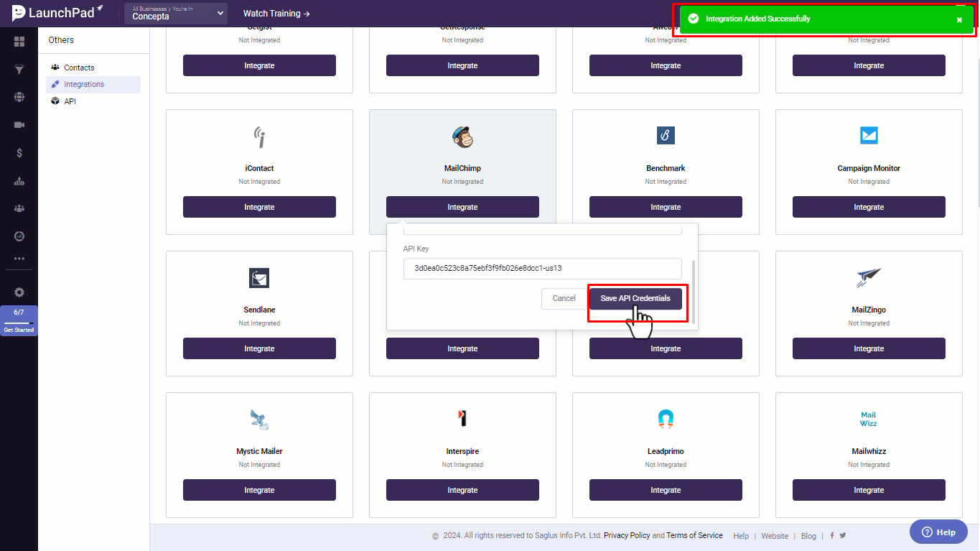Expand the three-dots more icon in sidebar

19,259
